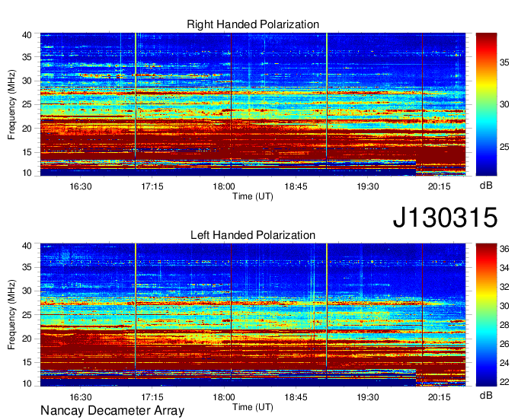Click the Left Handed Polarization title

click(x=253, y=235)
